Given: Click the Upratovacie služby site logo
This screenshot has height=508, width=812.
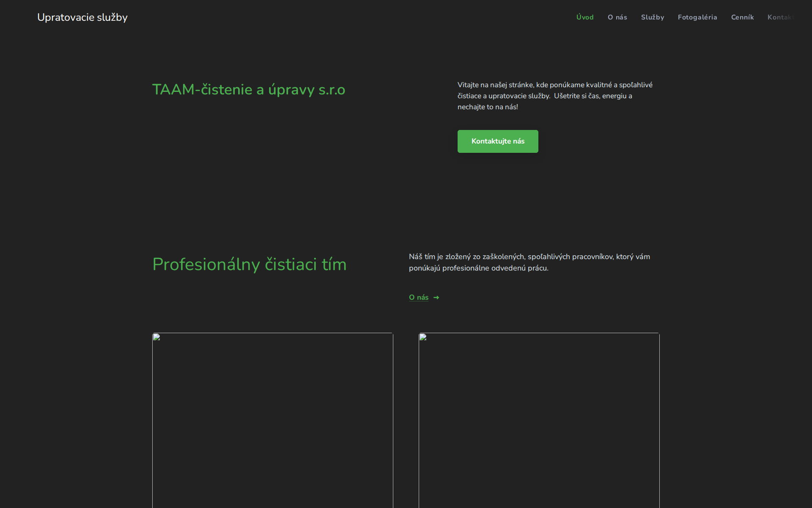Looking at the screenshot, I should click(x=82, y=17).
